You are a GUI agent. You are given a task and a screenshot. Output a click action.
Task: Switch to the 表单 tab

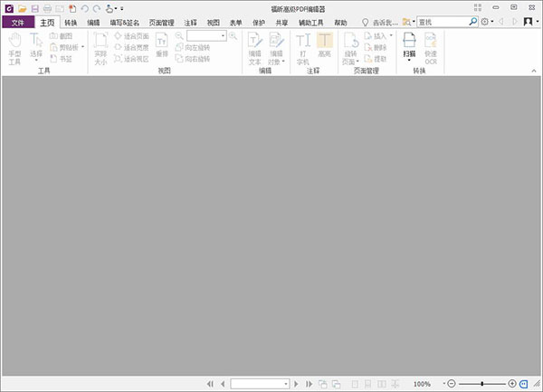point(236,23)
